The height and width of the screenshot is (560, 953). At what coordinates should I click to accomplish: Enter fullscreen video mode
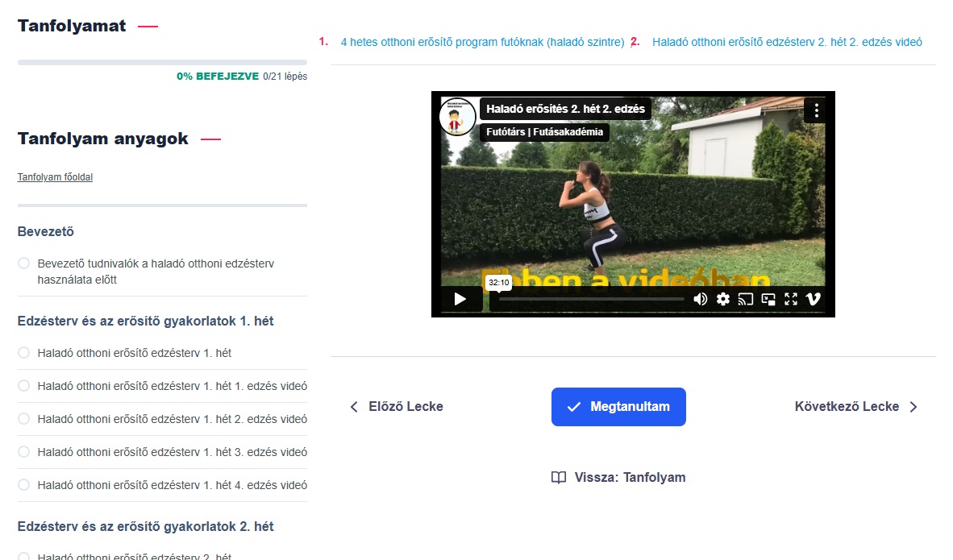click(x=791, y=299)
